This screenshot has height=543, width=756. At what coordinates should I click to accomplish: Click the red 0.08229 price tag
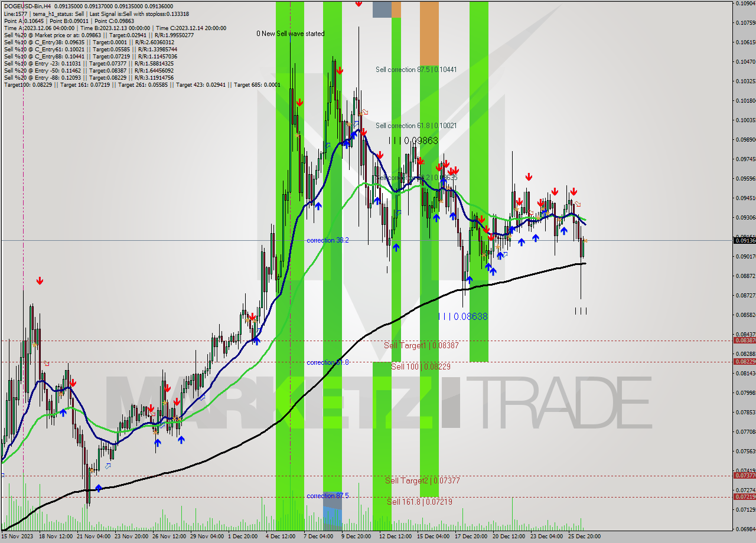point(744,362)
